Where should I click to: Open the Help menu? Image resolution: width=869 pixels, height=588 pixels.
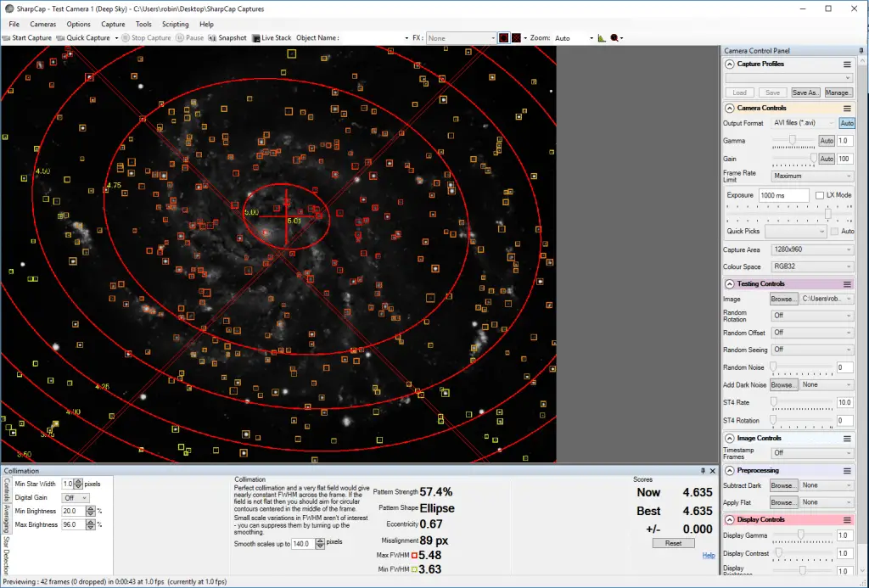[x=206, y=24]
